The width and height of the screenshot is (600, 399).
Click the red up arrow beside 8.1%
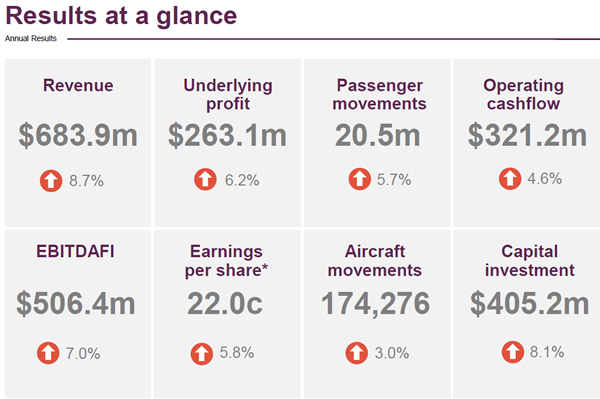(513, 352)
